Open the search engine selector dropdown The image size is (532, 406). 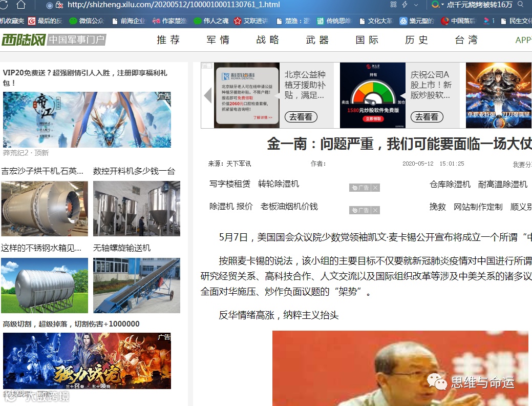pyautogui.click(x=438, y=5)
